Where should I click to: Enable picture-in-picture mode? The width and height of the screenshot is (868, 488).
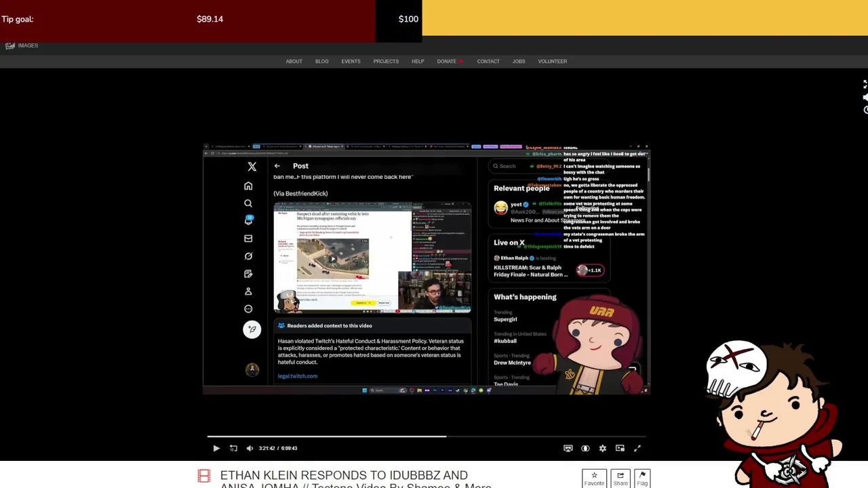(x=620, y=448)
